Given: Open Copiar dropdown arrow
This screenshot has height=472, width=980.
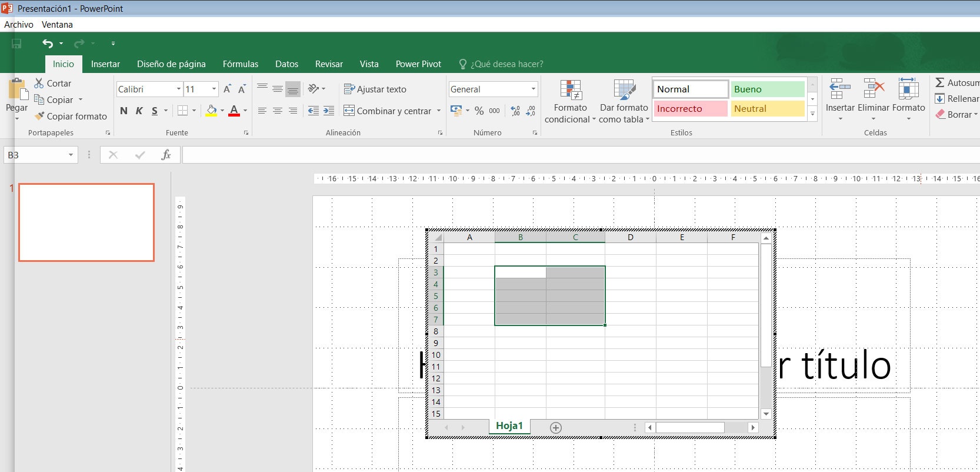Looking at the screenshot, I should tap(81, 100).
